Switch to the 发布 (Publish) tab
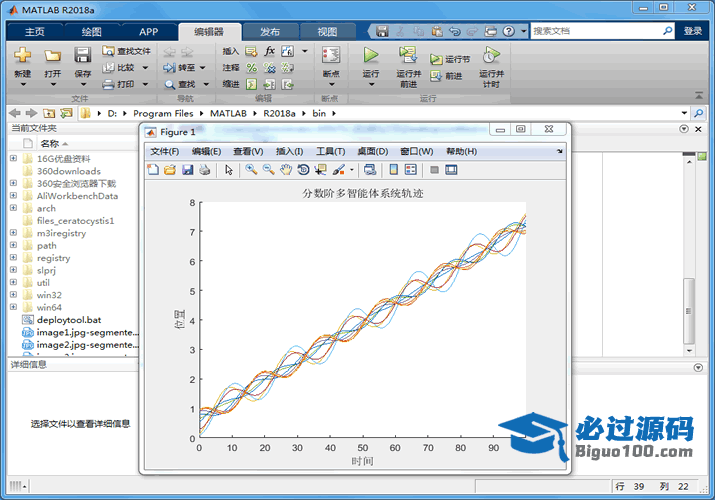 pyautogui.click(x=270, y=31)
